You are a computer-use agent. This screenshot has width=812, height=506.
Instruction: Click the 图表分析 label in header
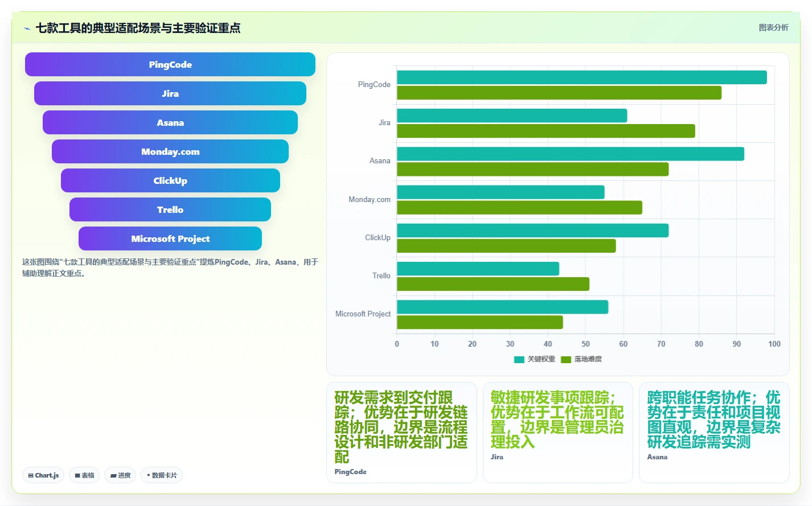[773, 27]
